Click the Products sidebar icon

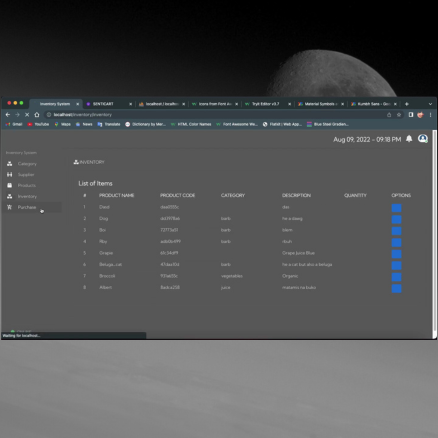coord(10,185)
